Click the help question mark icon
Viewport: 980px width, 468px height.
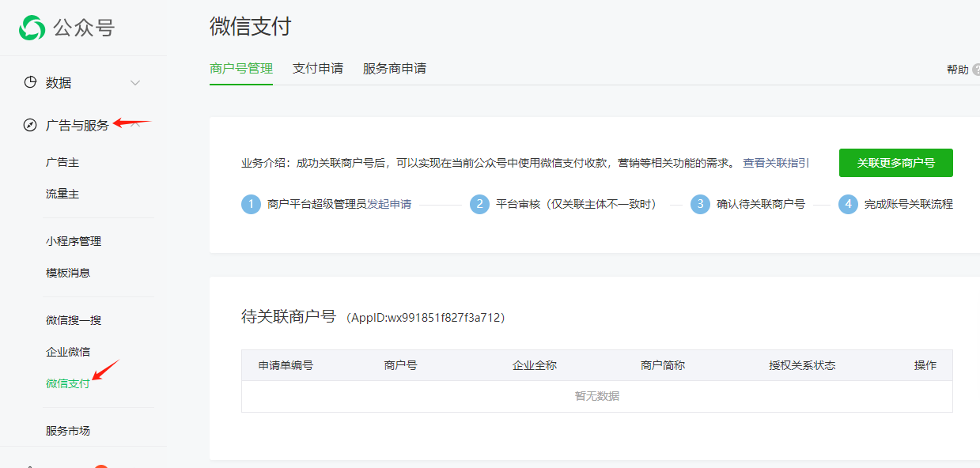[x=977, y=70]
